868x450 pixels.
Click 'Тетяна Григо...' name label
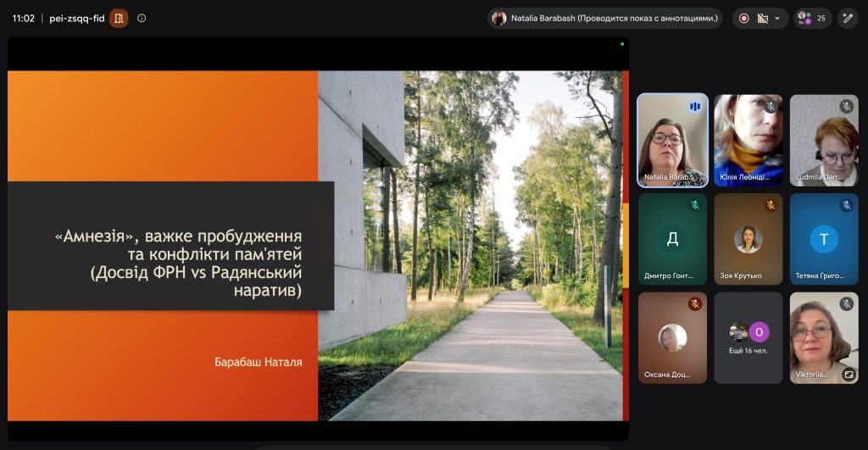[820, 275]
